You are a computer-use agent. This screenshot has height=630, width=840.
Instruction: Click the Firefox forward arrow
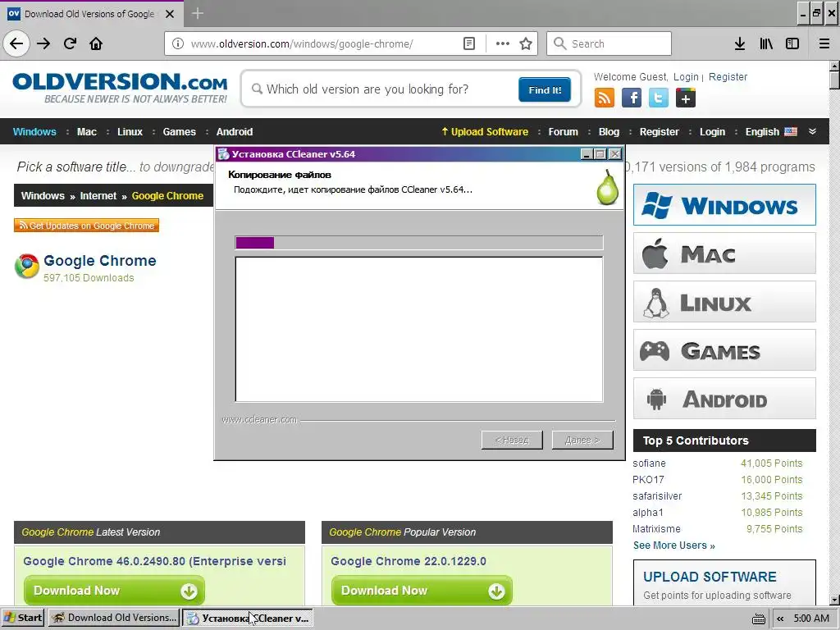(43, 43)
